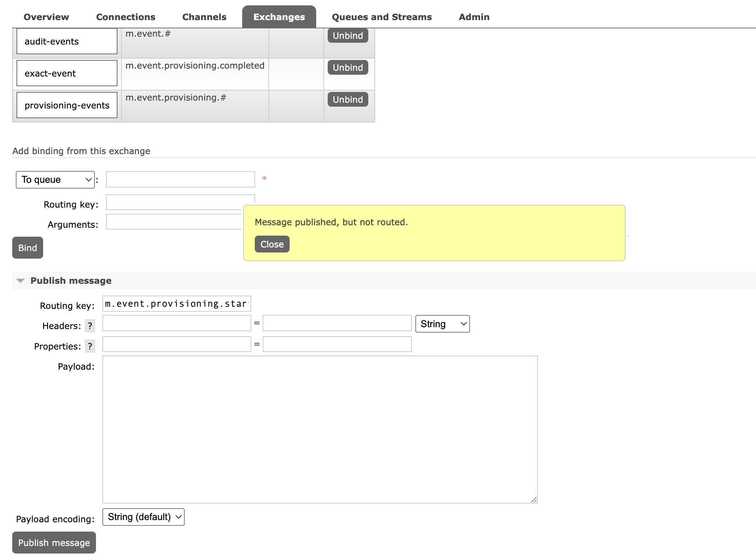Image resolution: width=756 pixels, height=556 pixels.
Task: Click the Properties value field
Action: click(x=337, y=344)
